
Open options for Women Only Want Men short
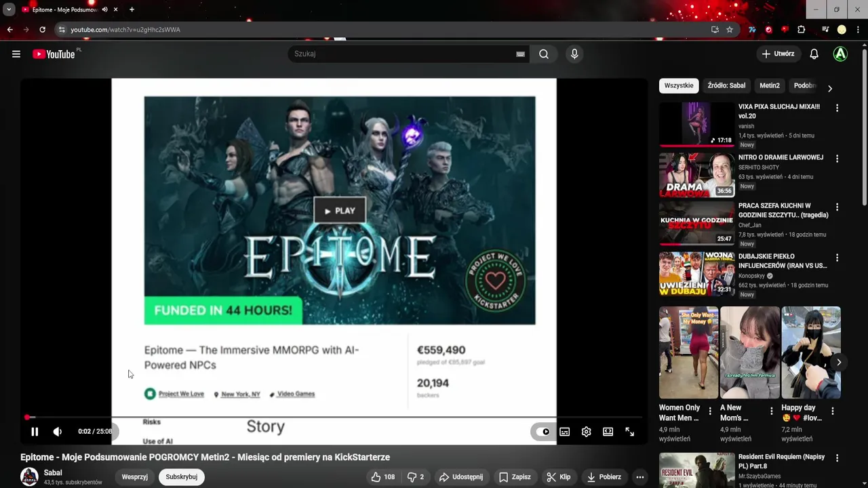(x=710, y=411)
